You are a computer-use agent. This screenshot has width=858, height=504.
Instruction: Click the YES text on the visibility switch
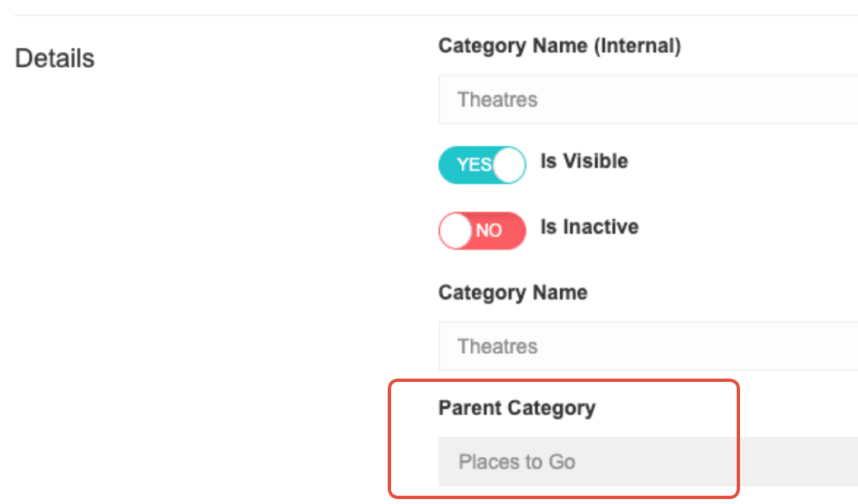point(474,165)
